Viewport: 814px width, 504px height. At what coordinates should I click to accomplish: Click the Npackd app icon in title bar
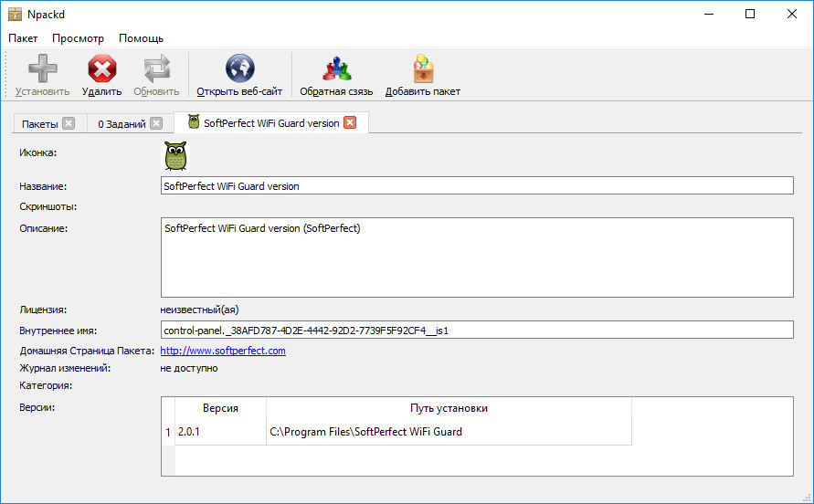[x=15, y=14]
